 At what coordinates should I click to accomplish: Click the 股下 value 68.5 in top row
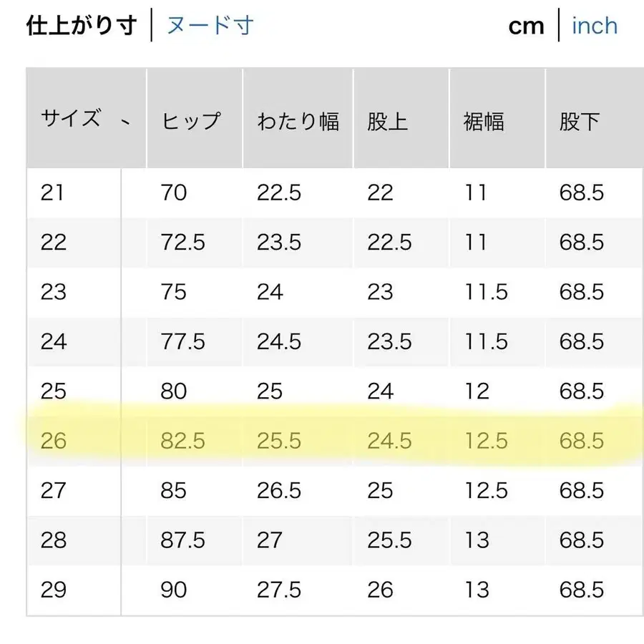(x=581, y=192)
